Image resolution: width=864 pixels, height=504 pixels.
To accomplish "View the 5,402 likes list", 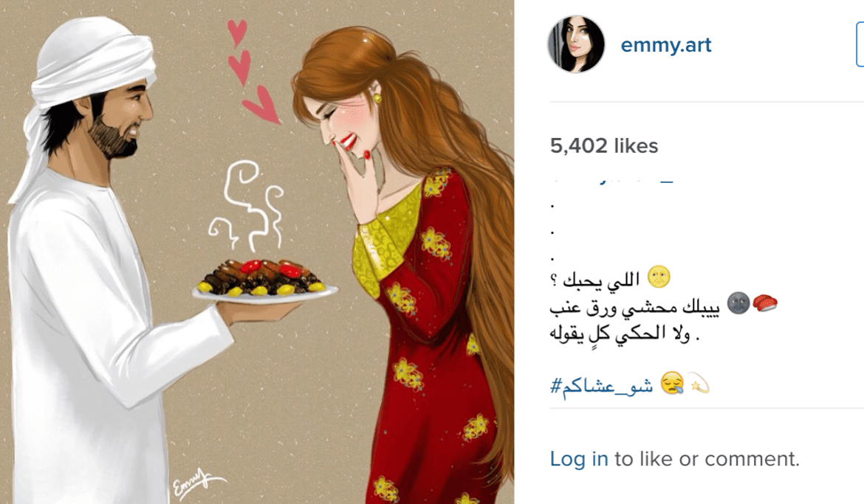I will pyautogui.click(x=604, y=146).
